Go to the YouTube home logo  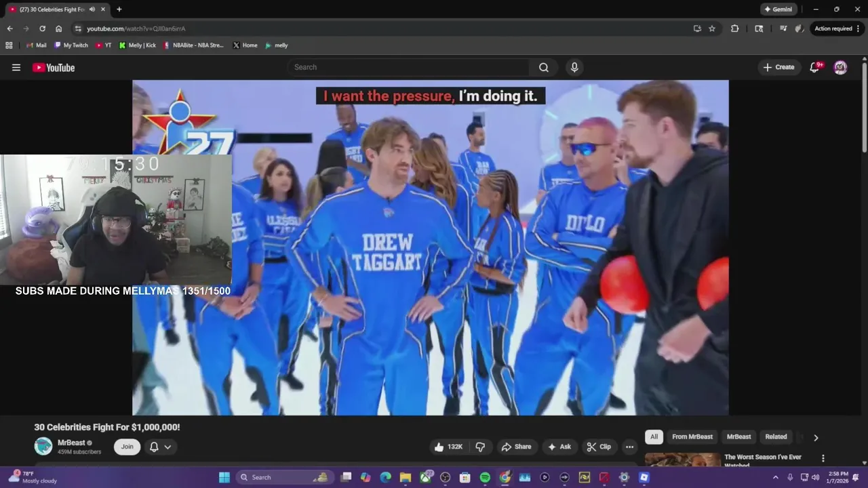(x=54, y=67)
